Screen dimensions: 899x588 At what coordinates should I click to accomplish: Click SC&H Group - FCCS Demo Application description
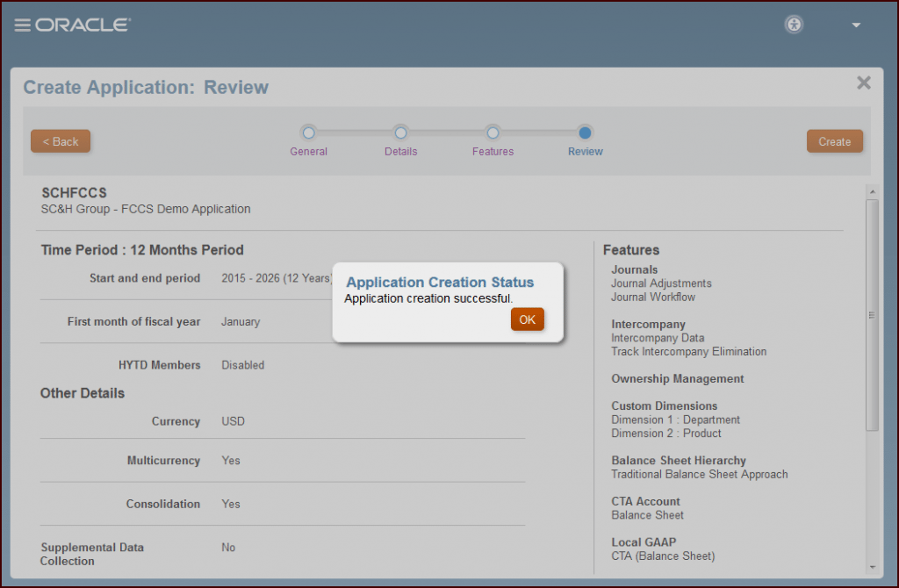tap(146, 209)
